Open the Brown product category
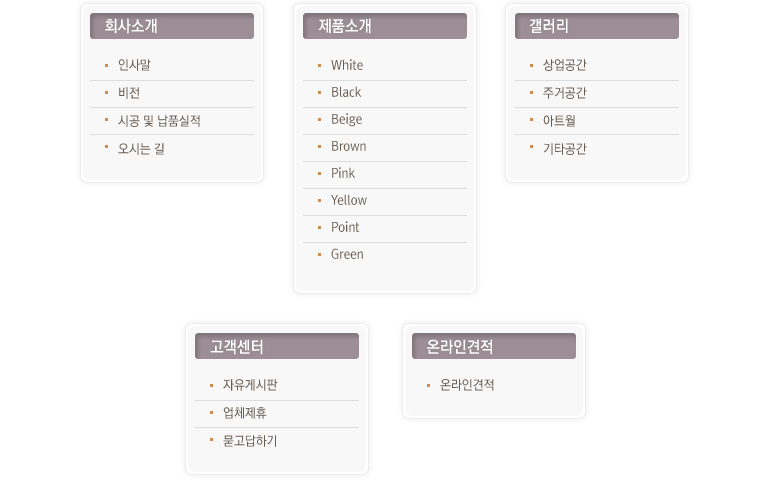770x500 pixels. (x=348, y=146)
